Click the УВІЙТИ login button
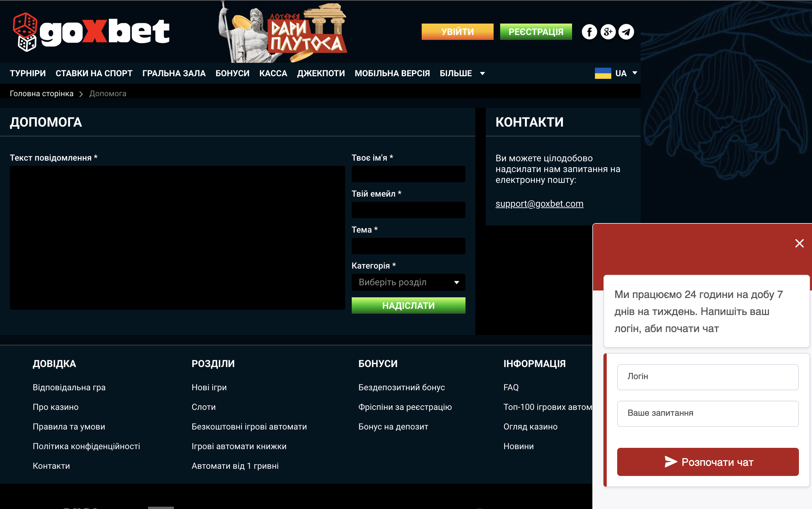This screenshot has width=812, height=509. (x=457, y=32)
